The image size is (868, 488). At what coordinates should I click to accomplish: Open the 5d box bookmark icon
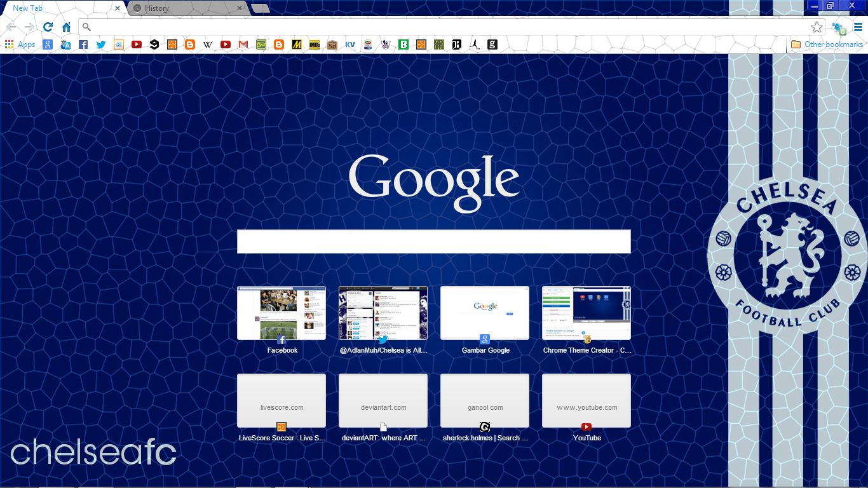coord(332,44)
